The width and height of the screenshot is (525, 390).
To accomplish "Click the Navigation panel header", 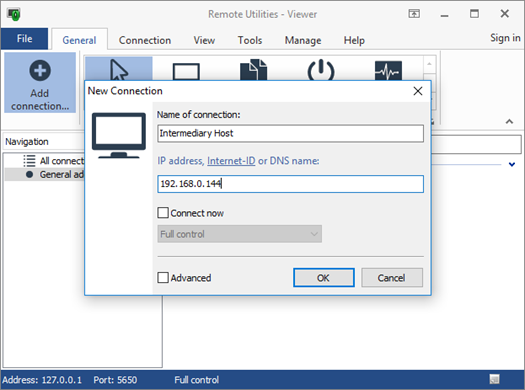I will tap(44, 142).
